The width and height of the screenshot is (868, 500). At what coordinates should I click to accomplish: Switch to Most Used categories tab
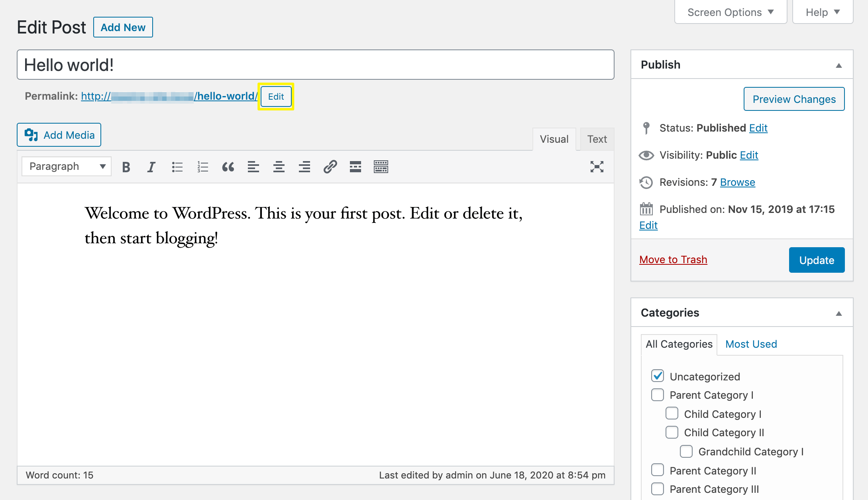[x=752, y=344]
